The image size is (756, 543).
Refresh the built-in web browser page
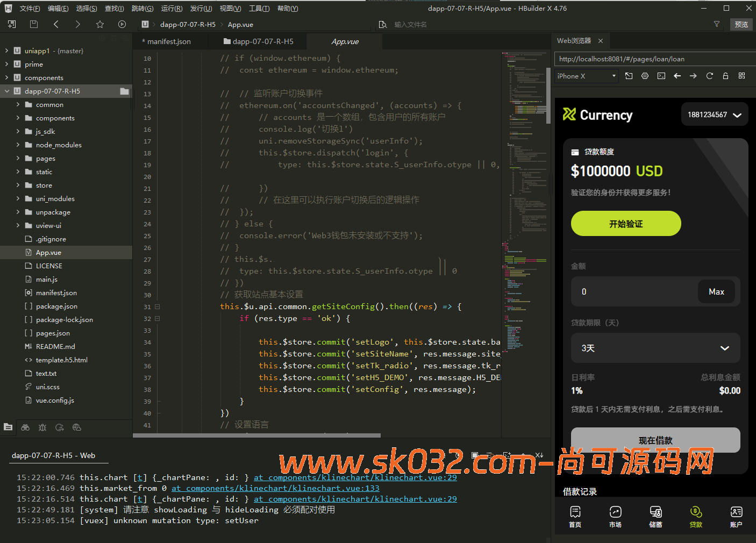pos(709,76)
